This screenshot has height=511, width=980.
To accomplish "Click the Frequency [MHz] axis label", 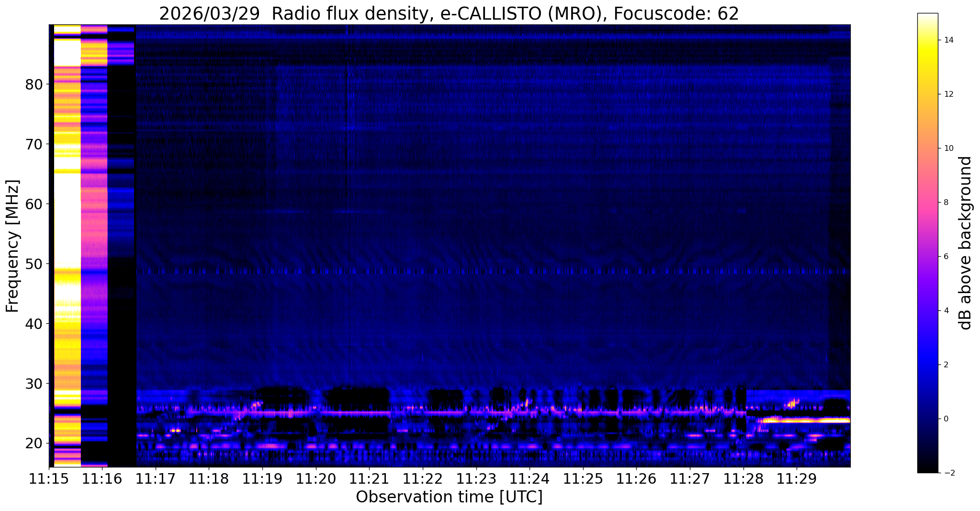I will pyautogui.click(x=12, y=246).
